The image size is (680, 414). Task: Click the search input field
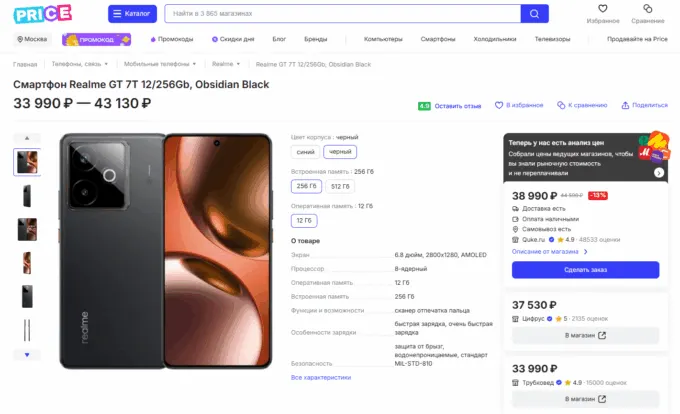click(343, 14)
